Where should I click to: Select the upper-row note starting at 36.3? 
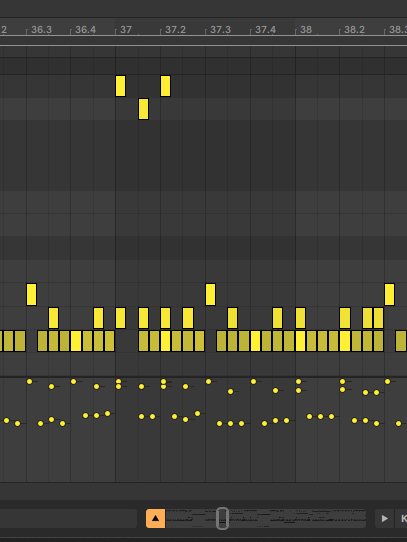(31, 295)
